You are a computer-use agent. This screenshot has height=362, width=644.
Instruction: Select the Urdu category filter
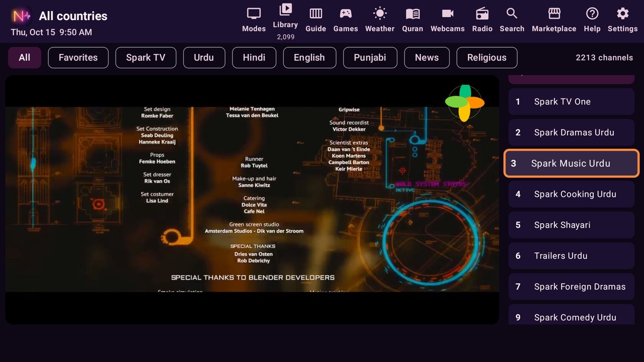click(204, 58)
